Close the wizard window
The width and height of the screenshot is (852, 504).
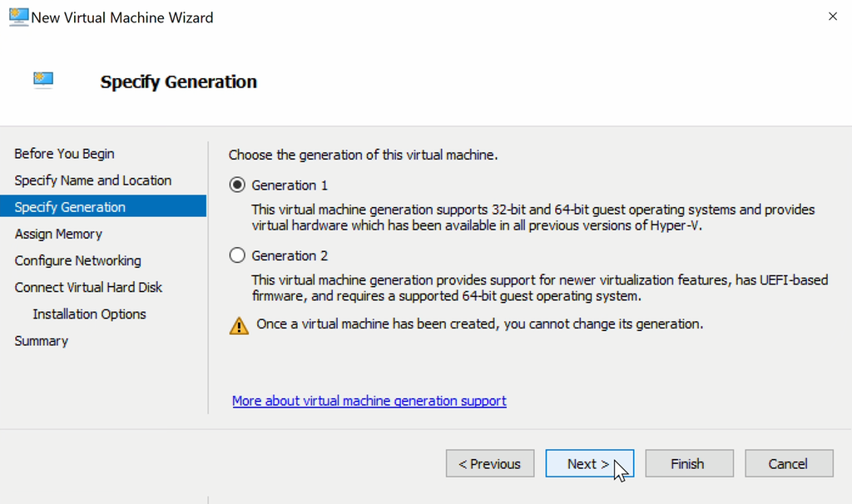(x=832, y=17)
